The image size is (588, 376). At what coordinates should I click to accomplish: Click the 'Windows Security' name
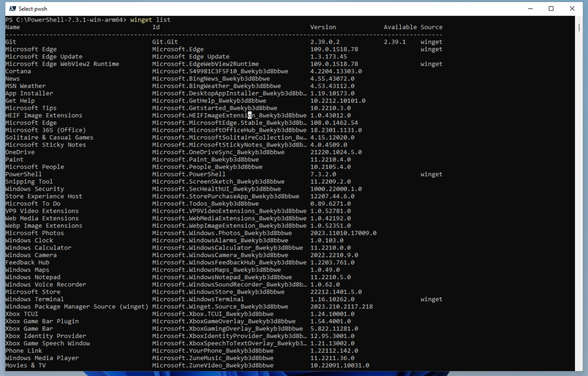[x=35, y=189]
